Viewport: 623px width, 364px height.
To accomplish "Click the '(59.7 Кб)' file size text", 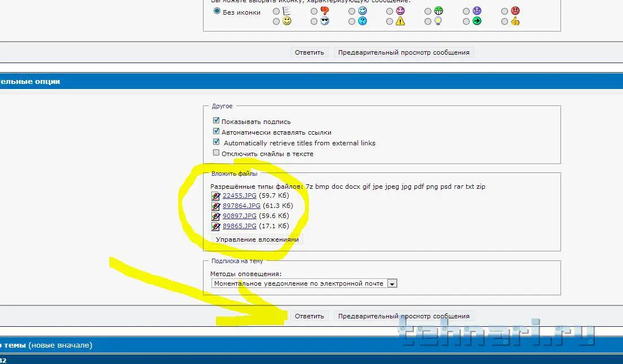I will (x=274, y=196).
